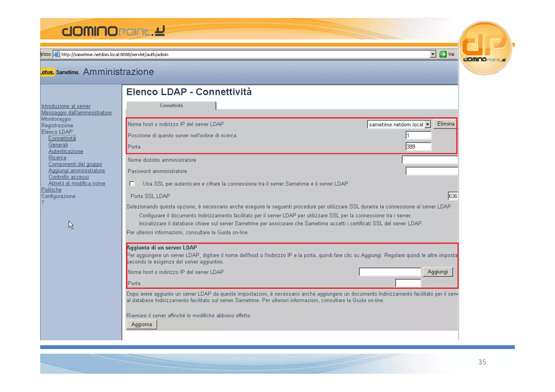Viewport: 555px width, 392px height.
Task: Click the new LDAP server host field
Action: (389, 272)
